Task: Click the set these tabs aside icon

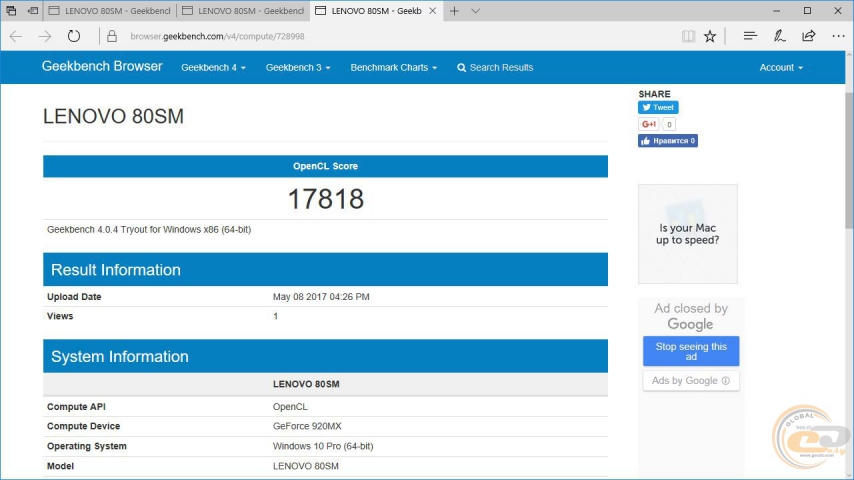Action: (33, 11)
